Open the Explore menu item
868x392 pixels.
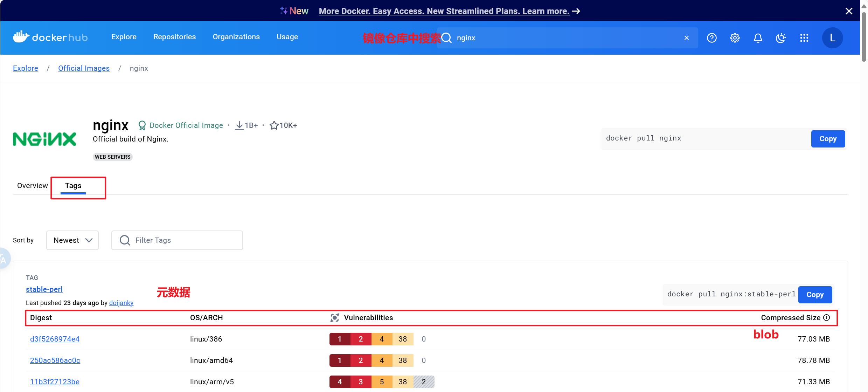pos(124,37)
